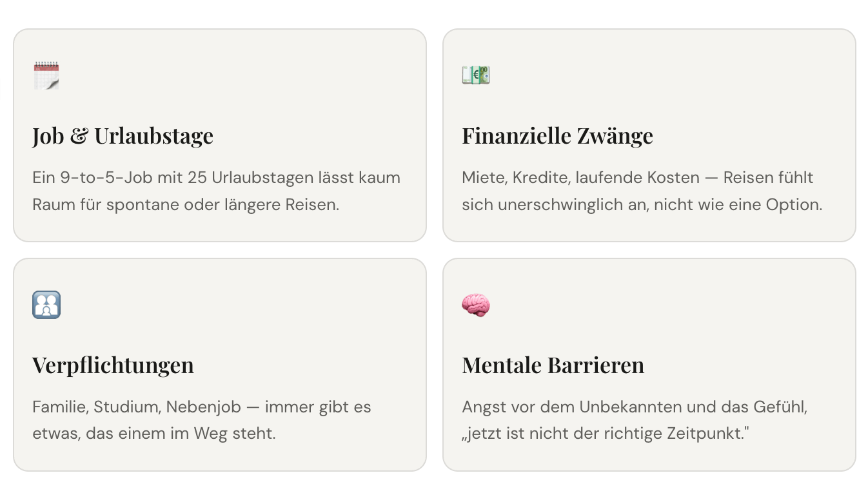Click the 'Mentale Barrieren' heading
The image size is (868, 491).
(x=553, y=365)
